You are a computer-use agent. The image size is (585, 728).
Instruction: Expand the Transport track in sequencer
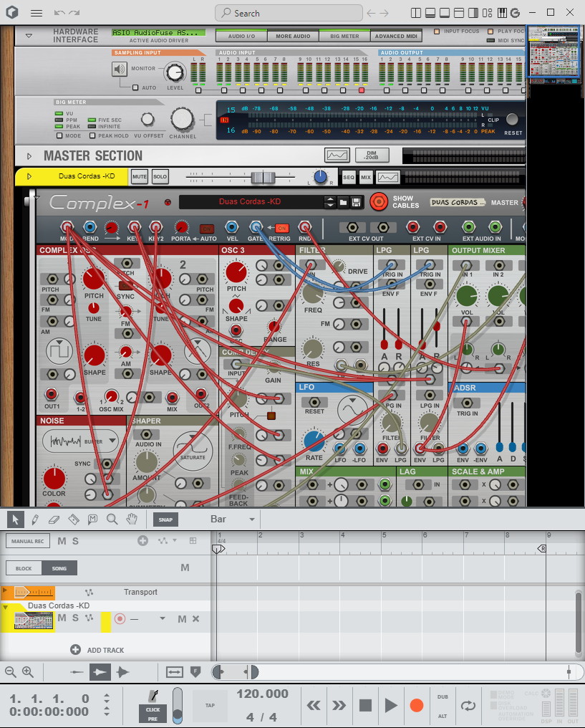coord(5,590)
